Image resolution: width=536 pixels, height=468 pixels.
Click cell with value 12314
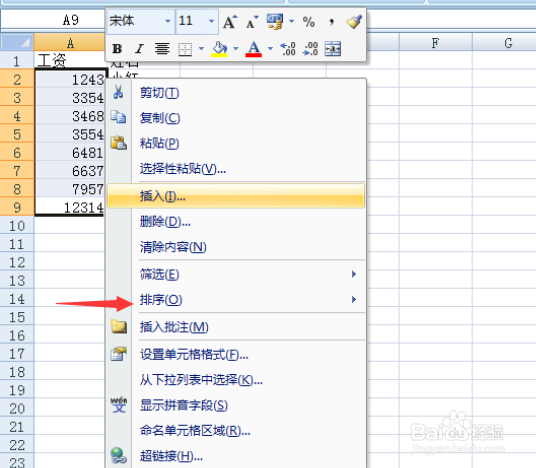(x=70, y=207)
